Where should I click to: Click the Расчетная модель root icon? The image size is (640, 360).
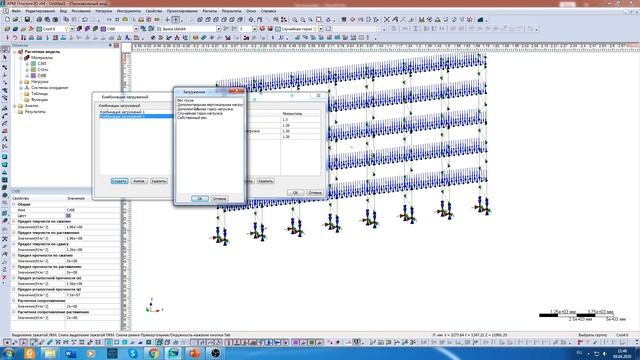(20, 52)
